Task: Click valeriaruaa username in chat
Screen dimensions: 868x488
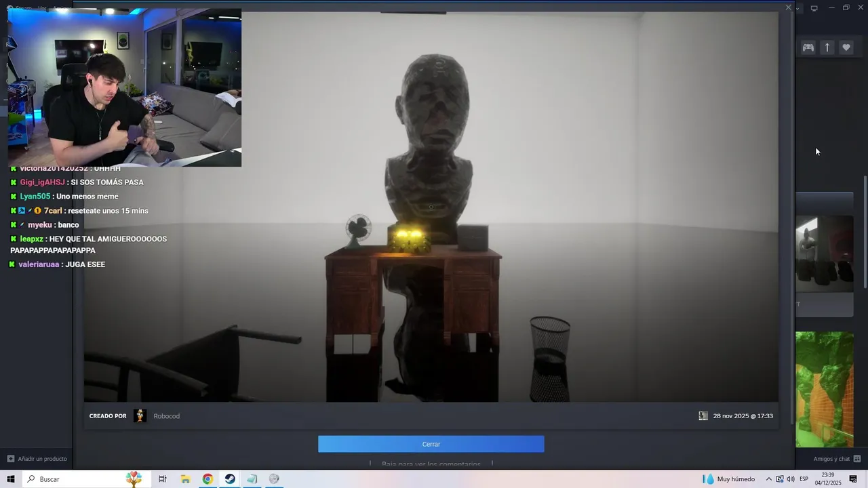Action: [39, 264]
